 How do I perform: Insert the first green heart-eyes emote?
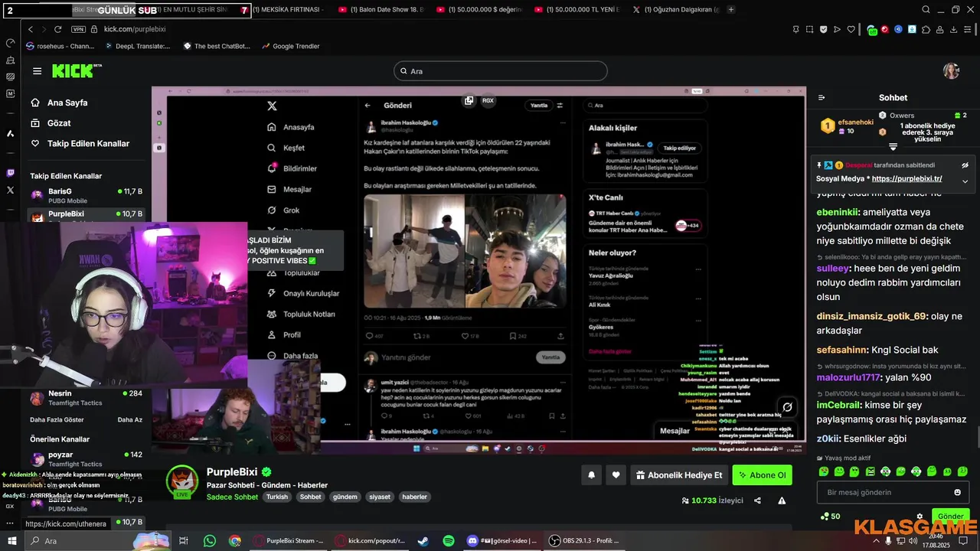[824, 471]
